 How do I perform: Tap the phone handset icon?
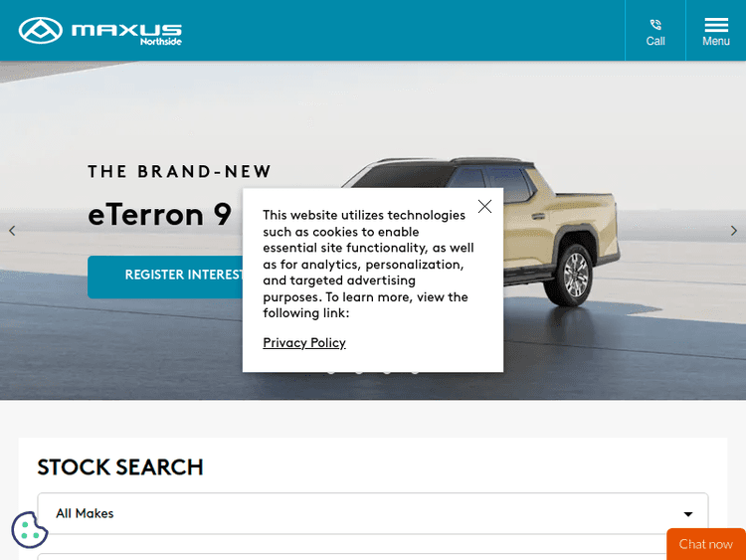coord(655,25)
